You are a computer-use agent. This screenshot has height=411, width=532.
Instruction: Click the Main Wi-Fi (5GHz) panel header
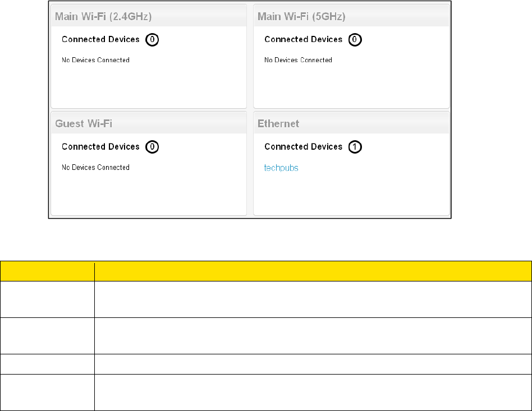coord(301,16)
